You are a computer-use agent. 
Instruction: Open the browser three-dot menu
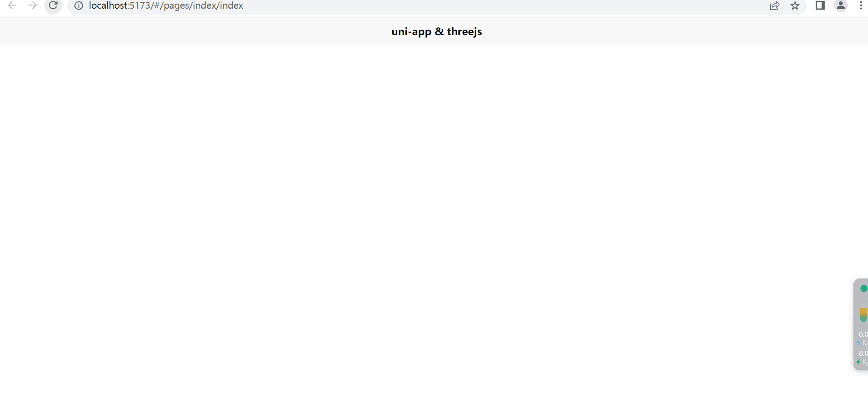coord(861,5)
